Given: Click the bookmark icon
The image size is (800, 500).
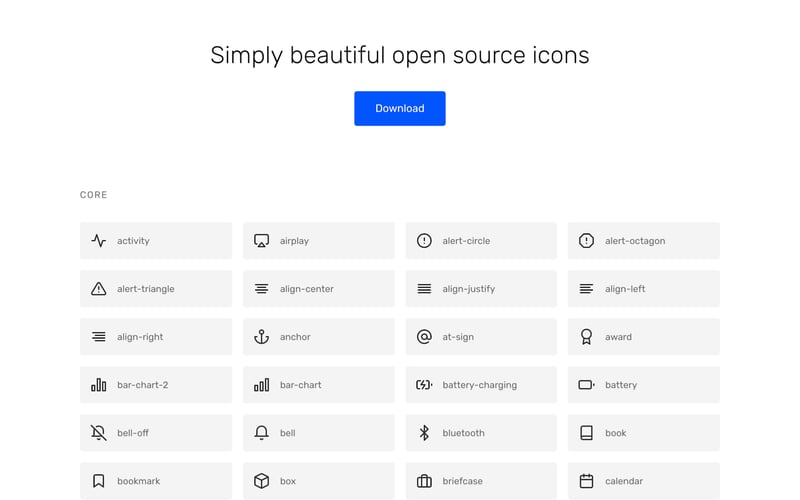Looking at the screenshot, I should tap(98, 481).
